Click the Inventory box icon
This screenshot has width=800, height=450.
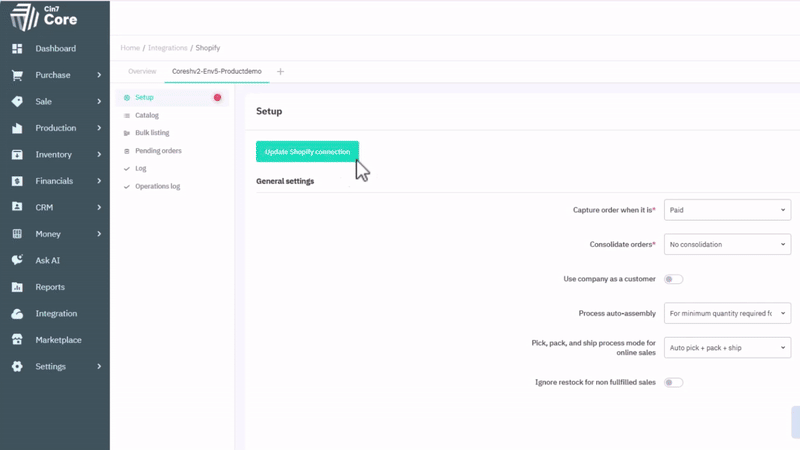17,155
